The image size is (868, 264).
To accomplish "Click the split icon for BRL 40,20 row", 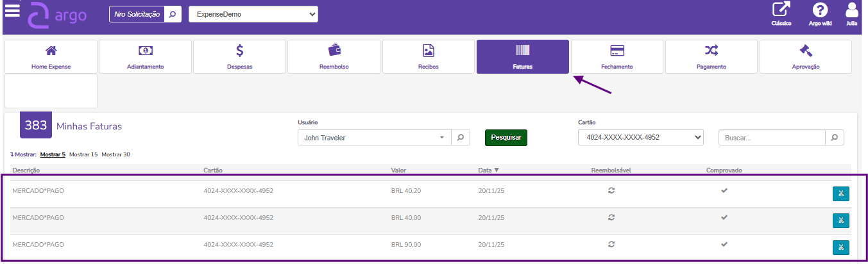I will (840, 194).
